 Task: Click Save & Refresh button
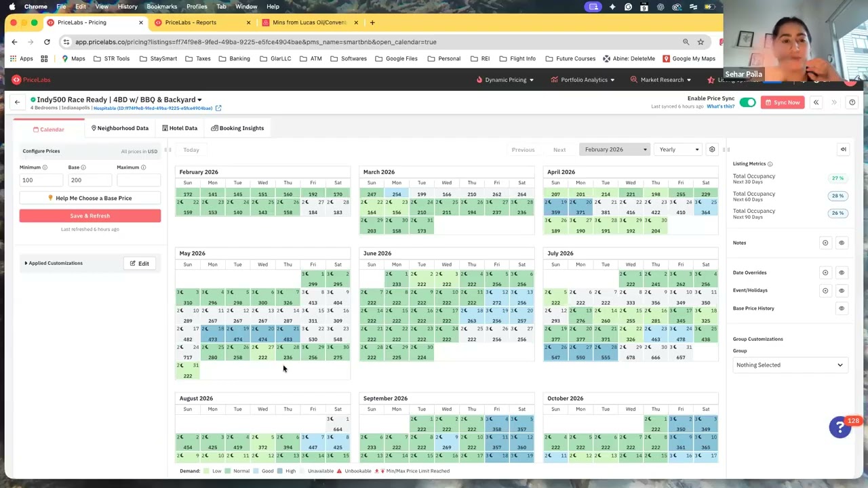90,216
